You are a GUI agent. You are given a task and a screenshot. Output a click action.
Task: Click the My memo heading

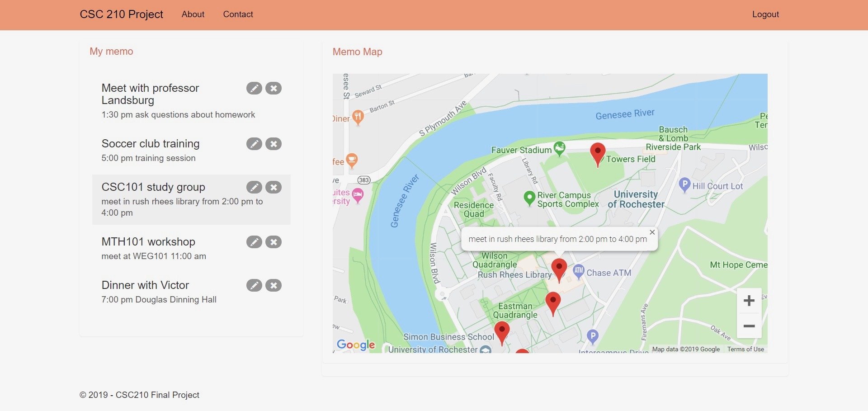[111, 52]
